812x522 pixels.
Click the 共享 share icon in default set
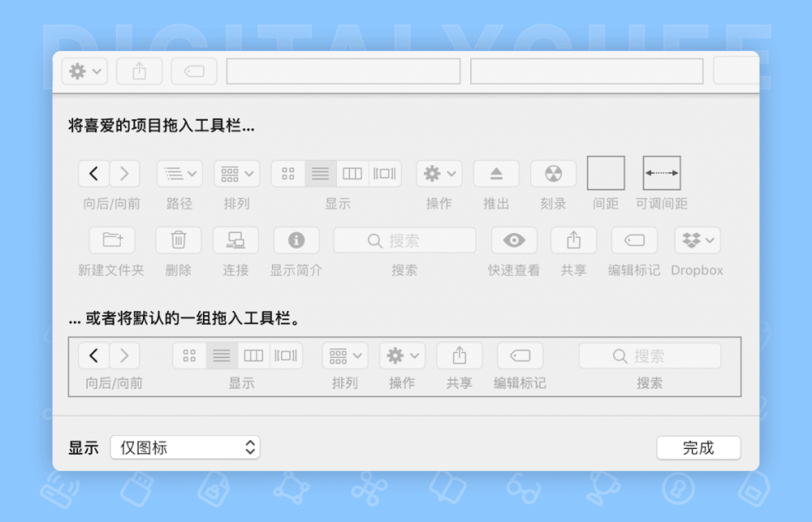click(x=460, y=356)
